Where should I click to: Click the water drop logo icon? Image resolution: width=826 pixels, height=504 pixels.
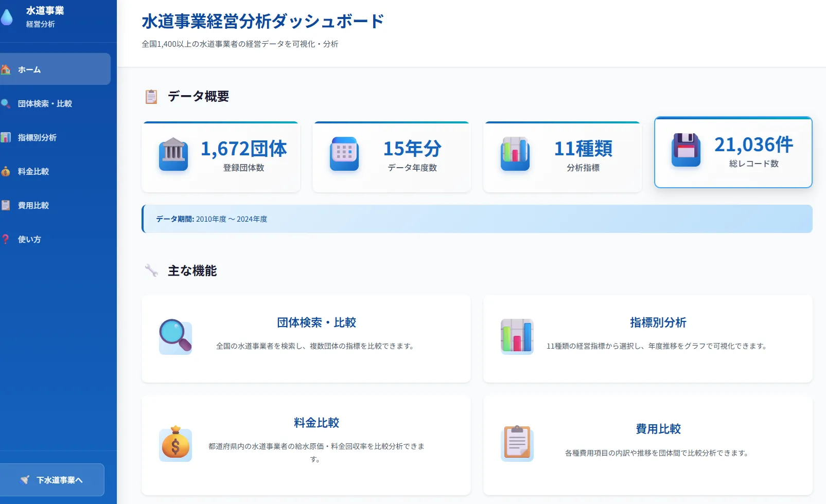tap(6, 17)
